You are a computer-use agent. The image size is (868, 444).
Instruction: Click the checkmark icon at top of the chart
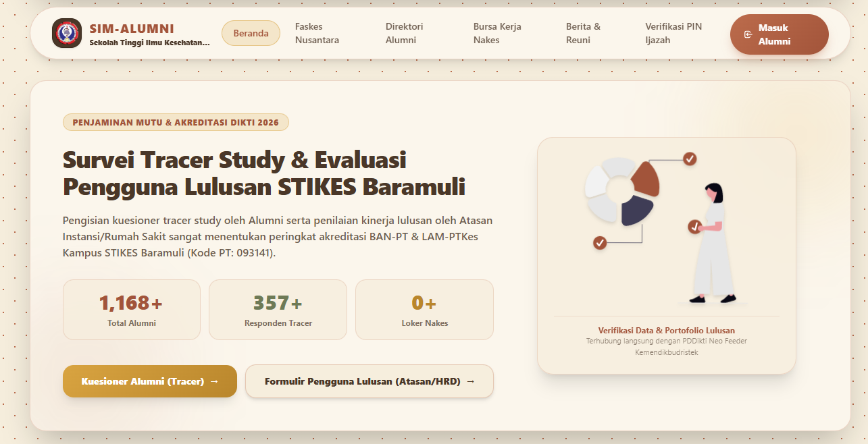690,159
